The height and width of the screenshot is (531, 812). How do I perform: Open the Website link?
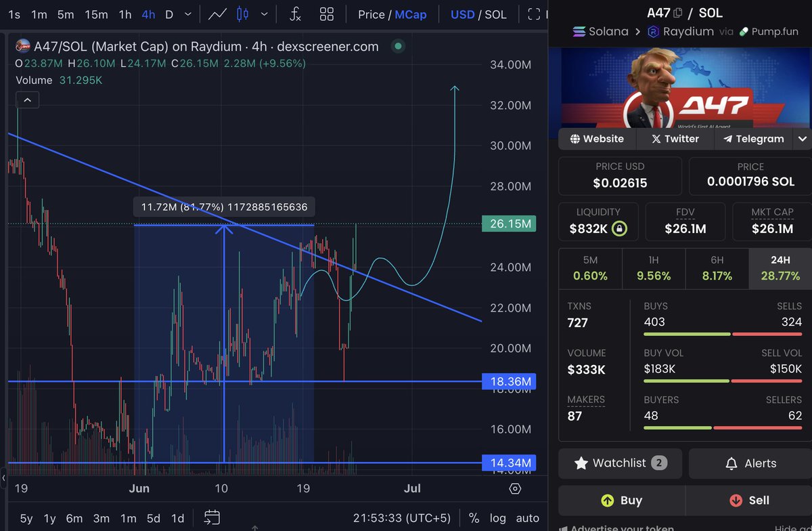pos(597,139)
